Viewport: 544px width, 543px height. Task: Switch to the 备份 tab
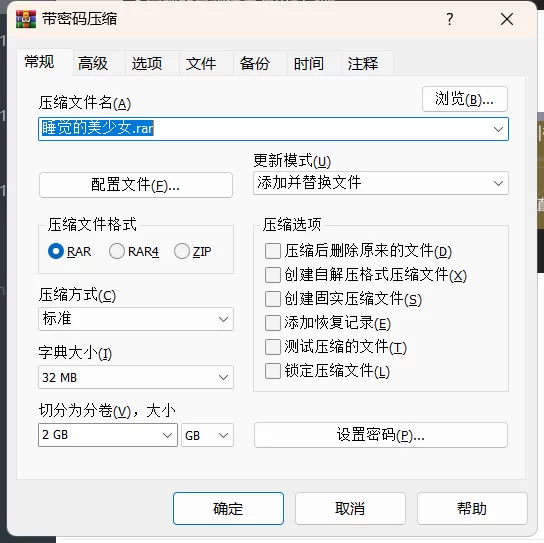coord(255,63)
